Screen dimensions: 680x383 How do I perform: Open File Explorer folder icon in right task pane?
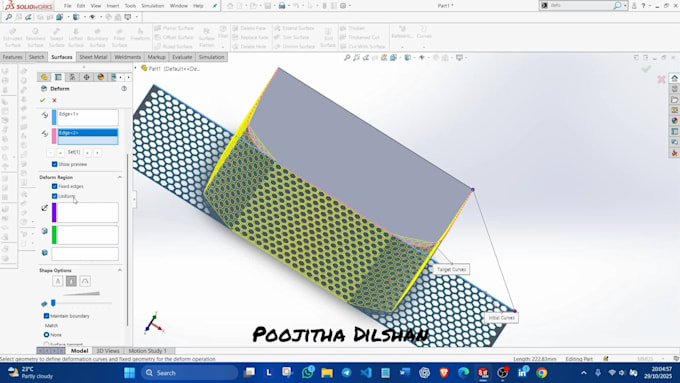[x=674, y=99]
